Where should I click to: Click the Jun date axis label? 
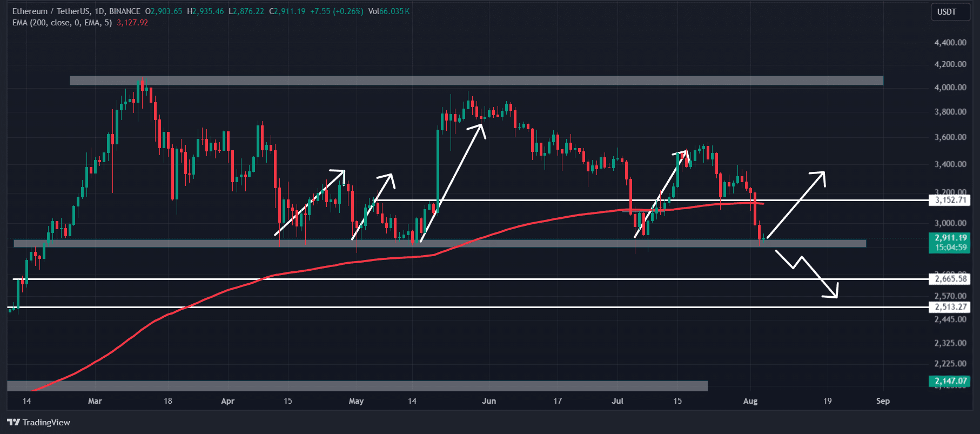coord(489,401)
